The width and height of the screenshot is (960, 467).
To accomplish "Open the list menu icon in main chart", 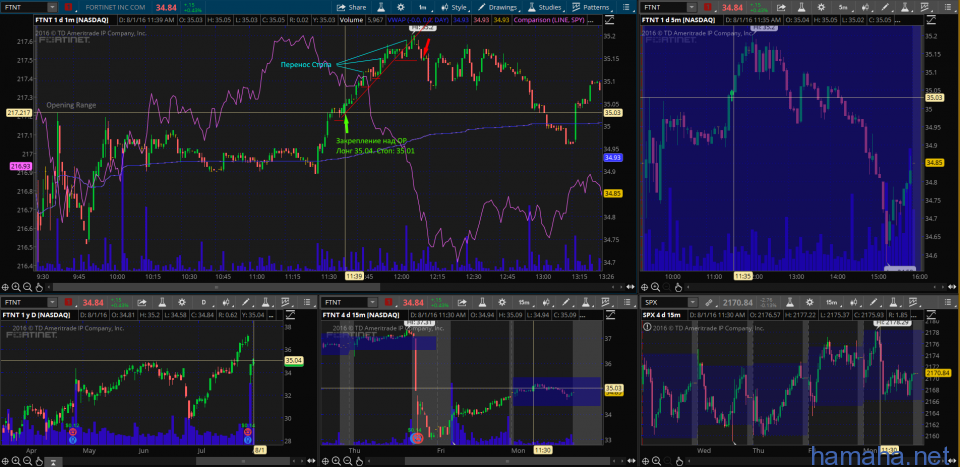I will pyautogui.click(x=626, y=7).
